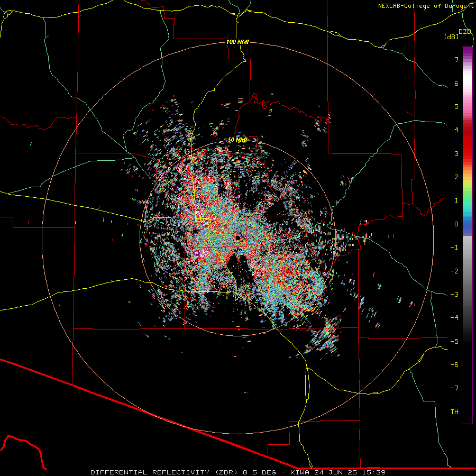Click the DZD [dB] scale heading

click(458, 34)
